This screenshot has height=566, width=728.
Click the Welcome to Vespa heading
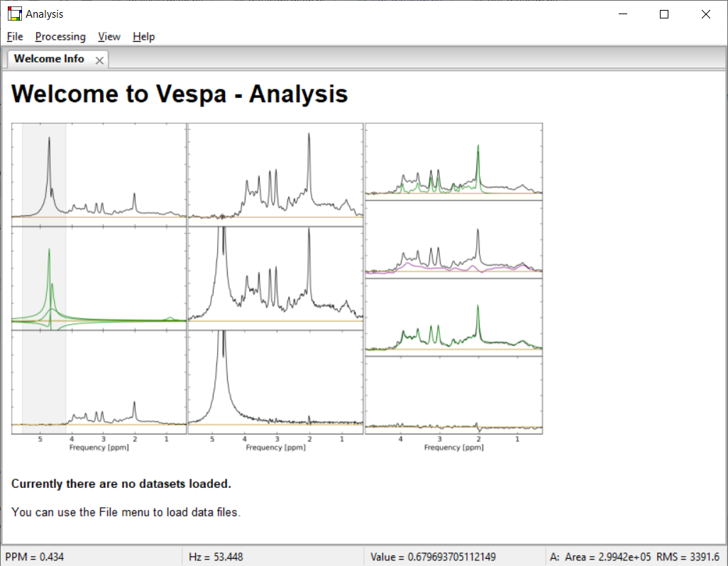(x=179, y=93)
